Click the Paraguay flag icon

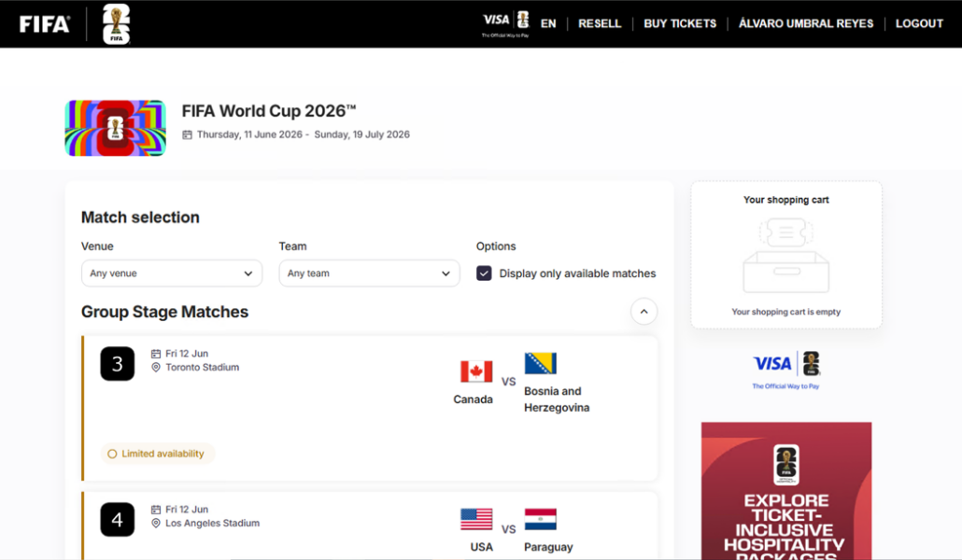[540, 519]
